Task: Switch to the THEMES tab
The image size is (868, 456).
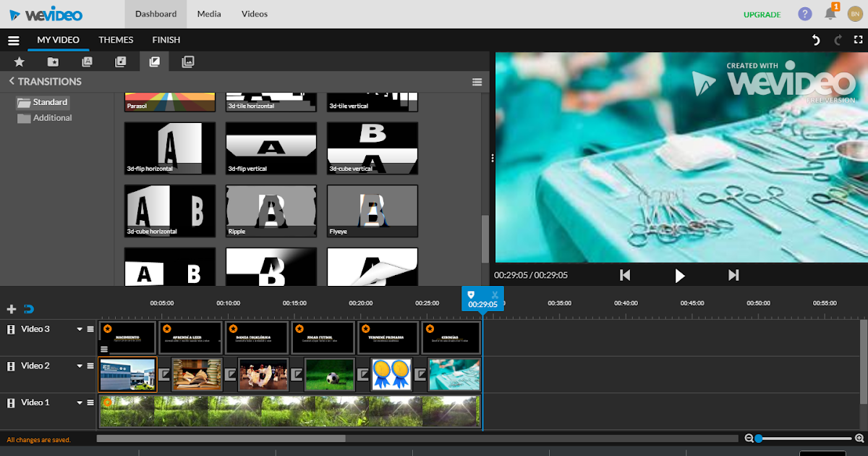Action: click(x=116, y=40)
